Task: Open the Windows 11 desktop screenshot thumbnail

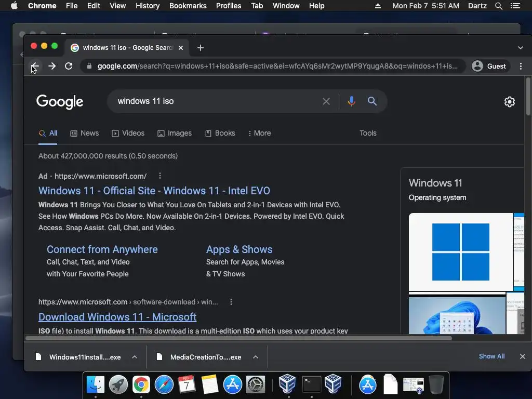Action: (x=457, y=315)
